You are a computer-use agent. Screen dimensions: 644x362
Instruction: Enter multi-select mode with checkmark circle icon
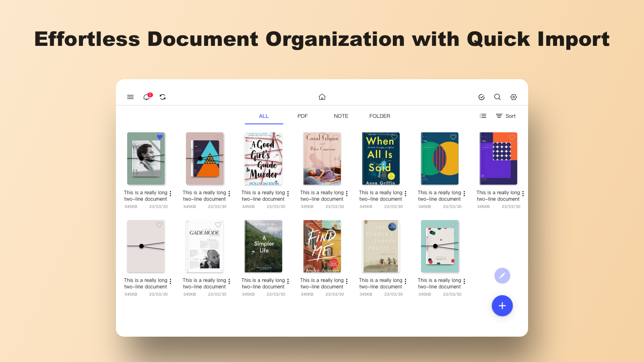pos(481,97)
